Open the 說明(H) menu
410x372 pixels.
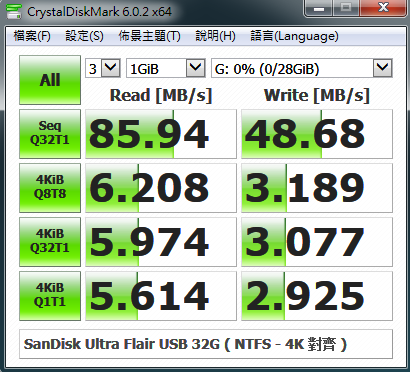coord(215,36)
